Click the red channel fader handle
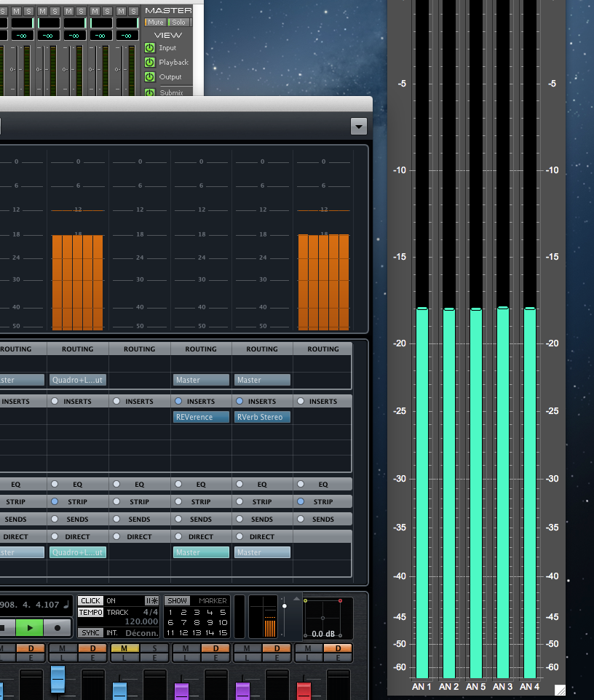Viewport: 594px width, 700px height. [304, 688]
